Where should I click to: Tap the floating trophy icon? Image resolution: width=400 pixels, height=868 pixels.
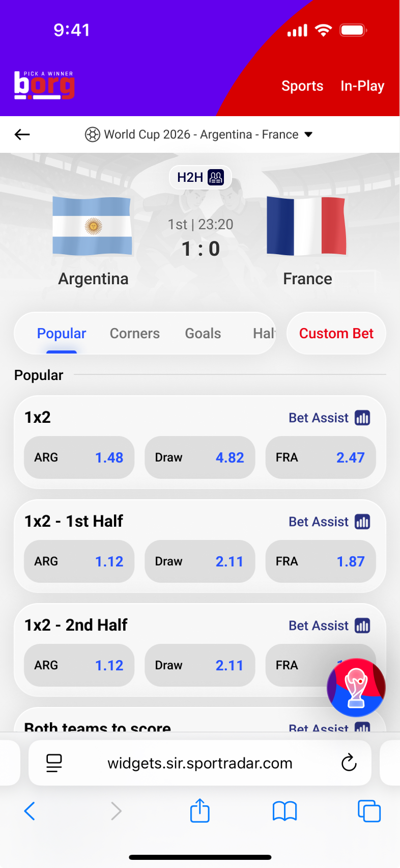(x=356, y=687)
